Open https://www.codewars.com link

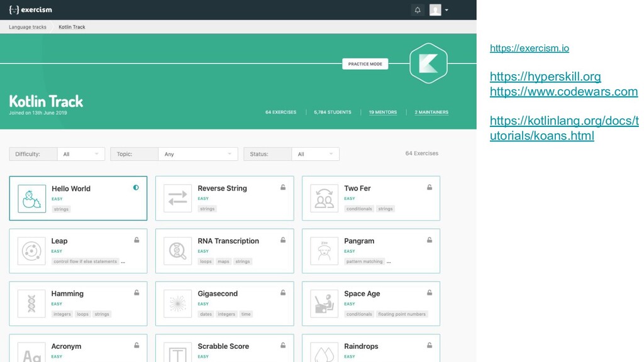[563, 91]
